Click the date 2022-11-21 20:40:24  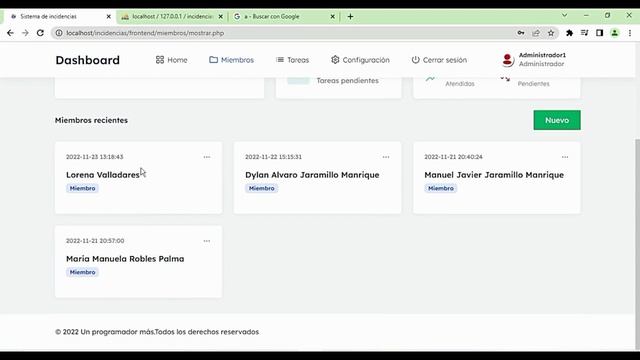pyautogui.click(x=453, y=157)
